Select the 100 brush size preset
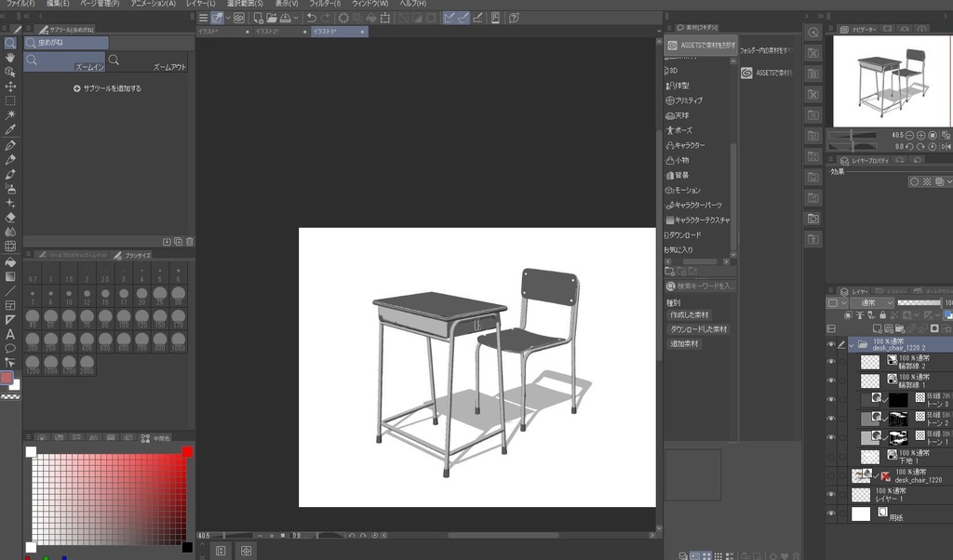The height and width of the screenshot is (560, 953). pyautogui.click(x=123, y=318)
